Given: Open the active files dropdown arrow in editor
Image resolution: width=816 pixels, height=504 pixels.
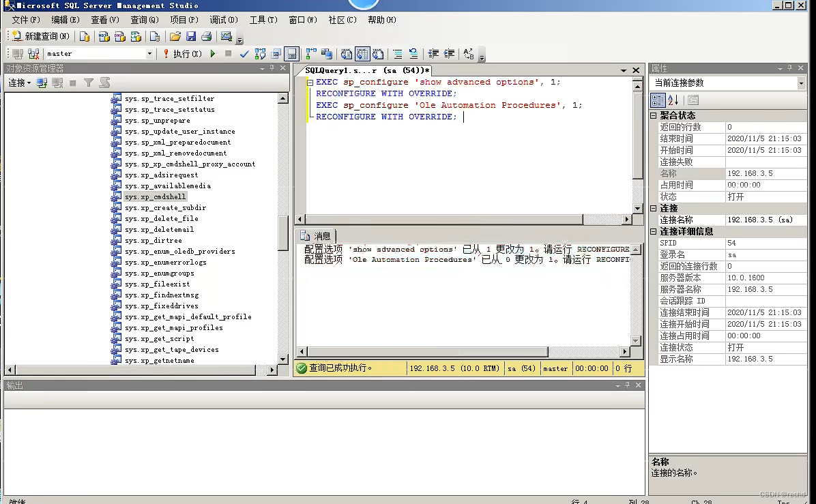Looking at the screenshot, I should tap(624, 70).
